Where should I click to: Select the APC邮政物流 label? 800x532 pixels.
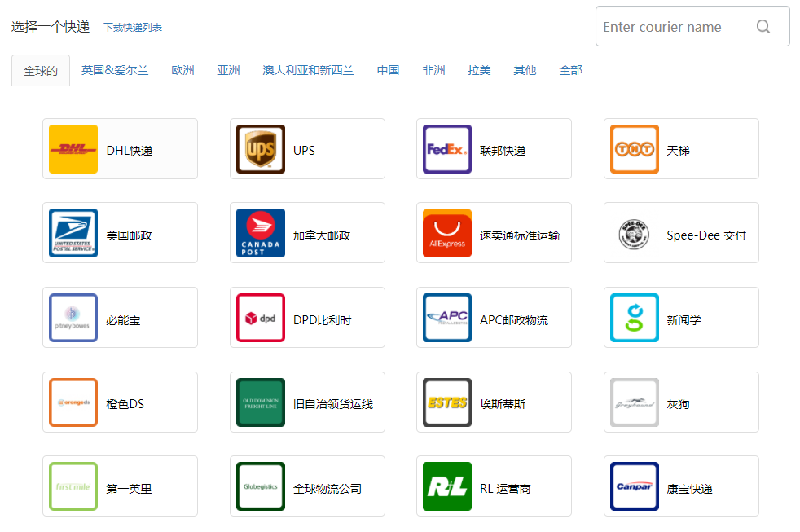(514, 320)
